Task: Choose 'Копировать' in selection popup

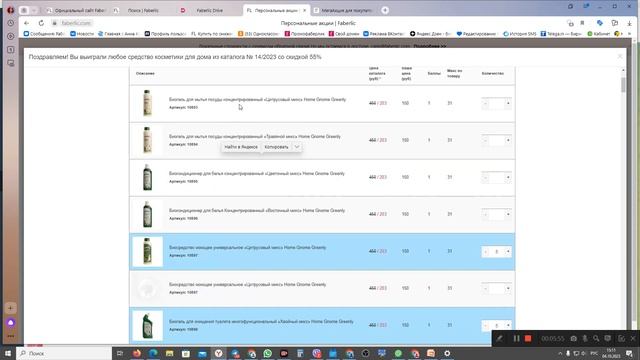Action: [x=276, y=147]
